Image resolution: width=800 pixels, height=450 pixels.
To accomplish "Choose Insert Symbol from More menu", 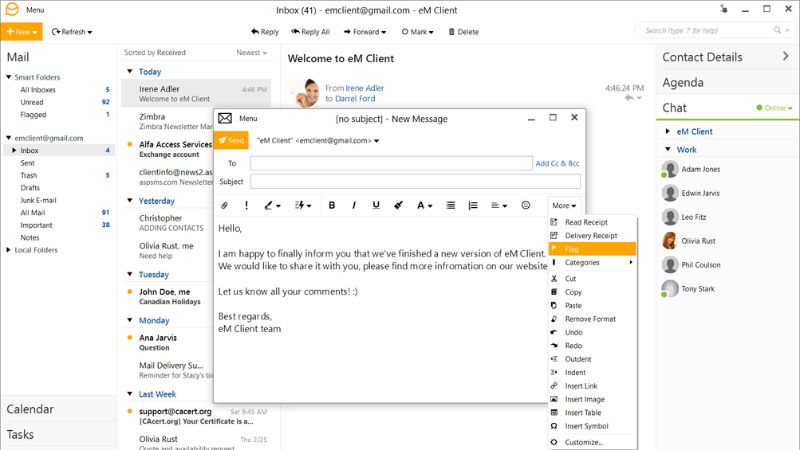I will [592, 426].
